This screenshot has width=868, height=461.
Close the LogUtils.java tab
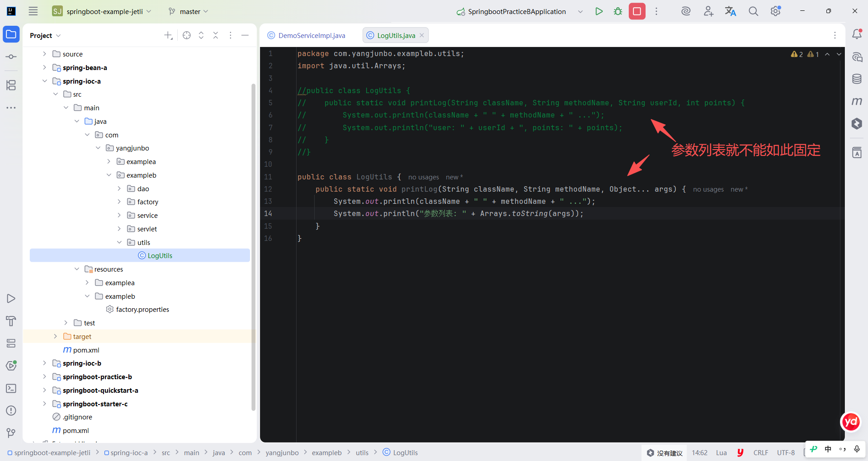coord(422,35)
